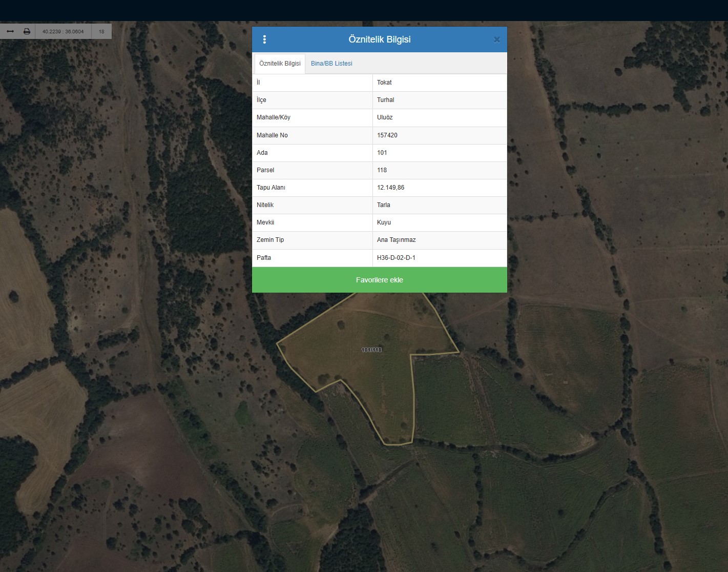This screenshot has width=728, height=572.
Task: Click the printer icon in map toolbar
Action: pos(27,31)
